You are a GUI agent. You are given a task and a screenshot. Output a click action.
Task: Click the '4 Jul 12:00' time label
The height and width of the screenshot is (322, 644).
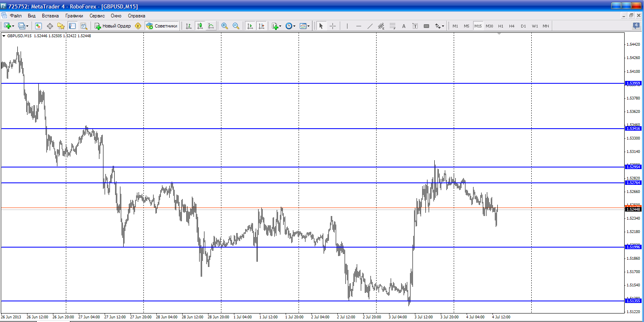pyautogui.click(x=501, y=317)
